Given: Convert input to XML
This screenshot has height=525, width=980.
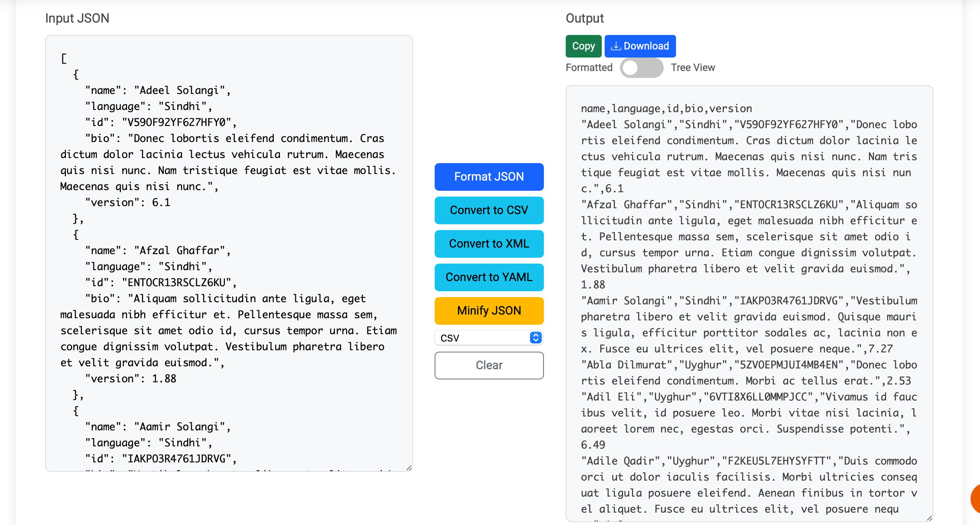Looking at the screenshot, I should [x=489, y=244].
